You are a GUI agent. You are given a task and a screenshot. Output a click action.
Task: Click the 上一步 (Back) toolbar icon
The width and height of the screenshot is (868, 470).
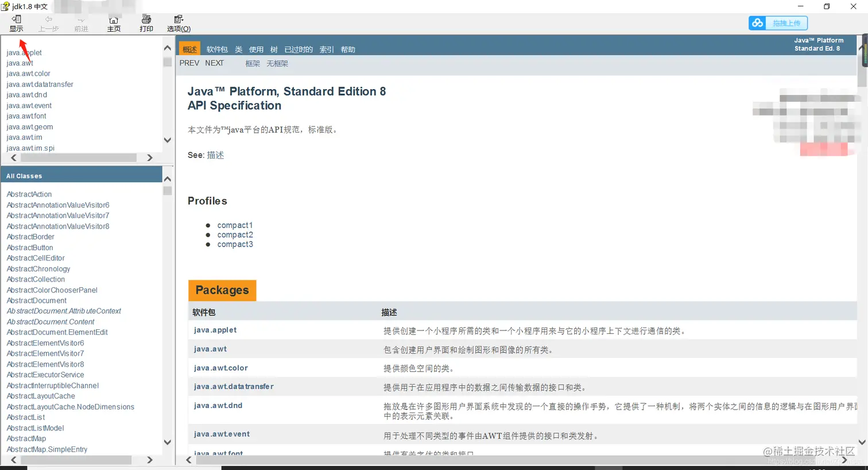tap(48, 24)
